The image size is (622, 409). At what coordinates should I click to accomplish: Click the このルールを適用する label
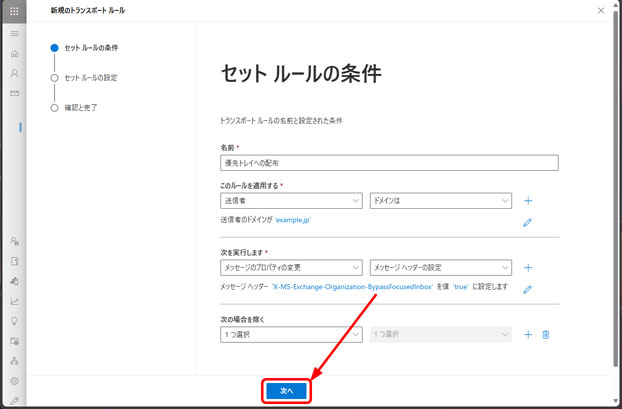(x=250, y=186)
